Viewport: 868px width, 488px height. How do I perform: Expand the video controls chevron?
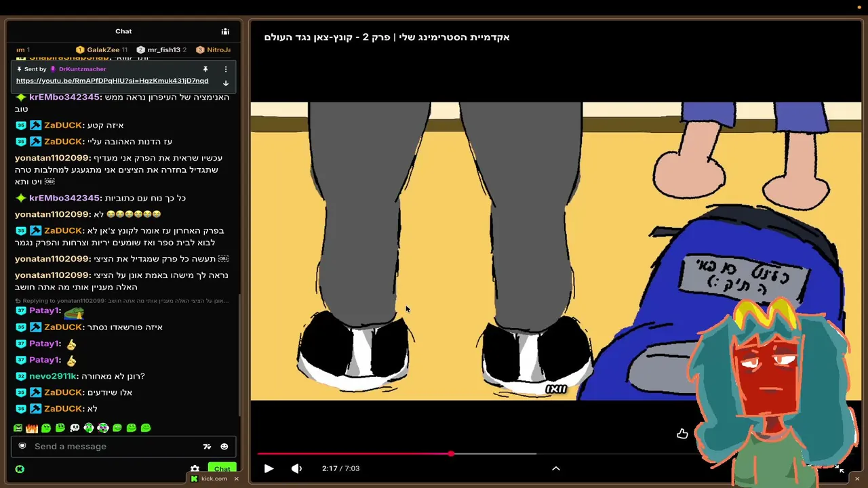tap(556, 468)
